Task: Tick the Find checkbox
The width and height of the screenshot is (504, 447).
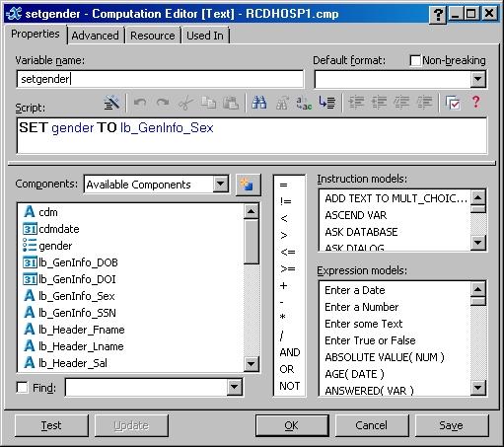Action: [x=22, y=387]
